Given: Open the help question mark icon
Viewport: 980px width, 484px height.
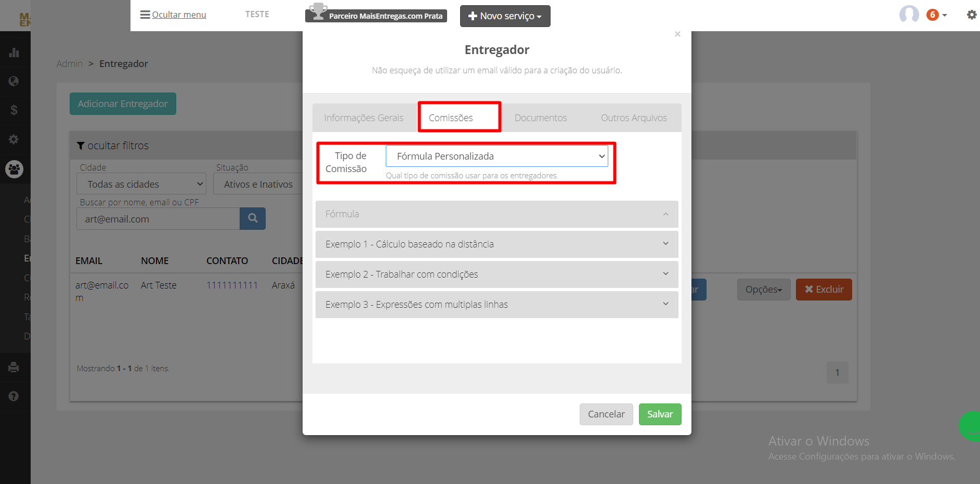Looking at the screenshot, I should (x=14, y=396).
